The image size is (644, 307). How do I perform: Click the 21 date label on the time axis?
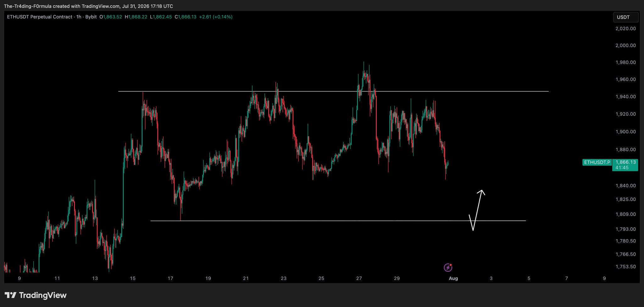(246, 278)
